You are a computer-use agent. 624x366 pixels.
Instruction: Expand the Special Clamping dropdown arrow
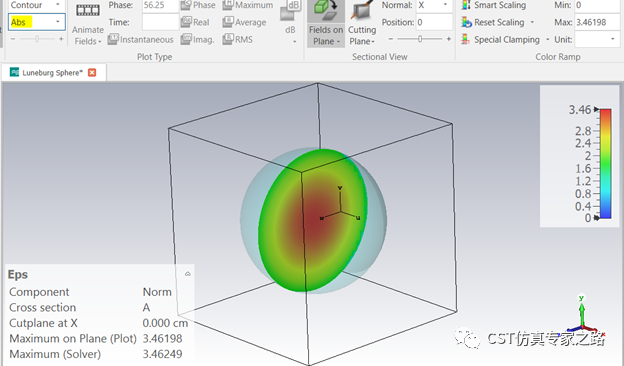pyautogui.click(x=548, y=40)
